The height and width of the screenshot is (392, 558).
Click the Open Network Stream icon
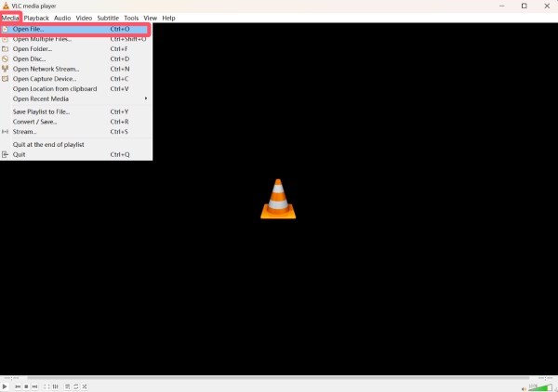[5, 69]
